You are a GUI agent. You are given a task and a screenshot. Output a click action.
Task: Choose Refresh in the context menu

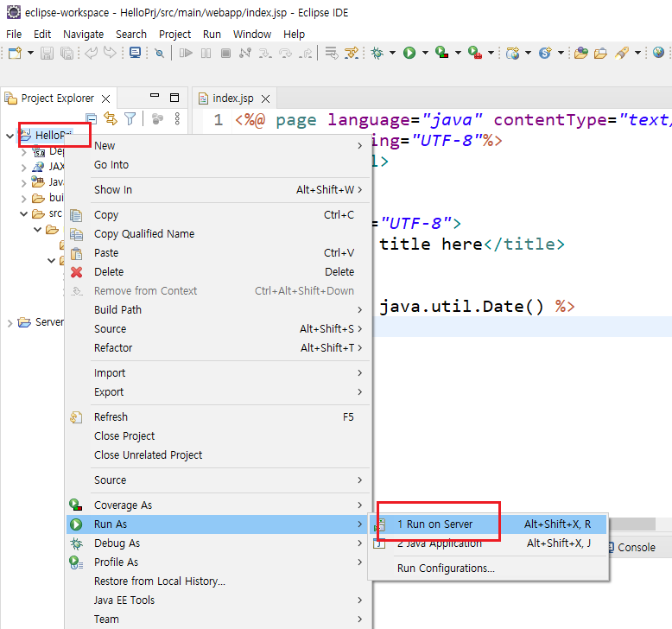click(x=111, y=417)
